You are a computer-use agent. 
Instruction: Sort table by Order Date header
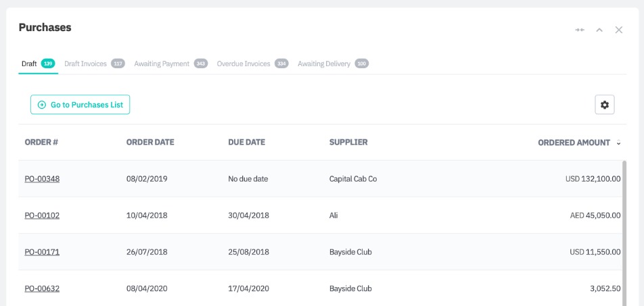150,143
